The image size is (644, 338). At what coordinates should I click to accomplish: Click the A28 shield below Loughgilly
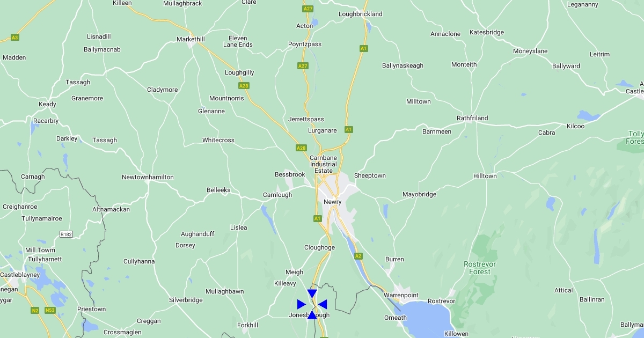(244, 85)
